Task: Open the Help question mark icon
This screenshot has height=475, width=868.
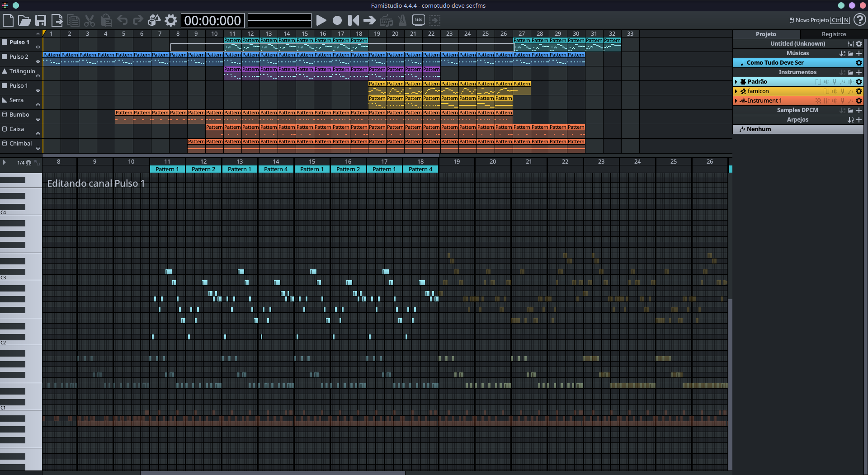Action: click(859, 20)
